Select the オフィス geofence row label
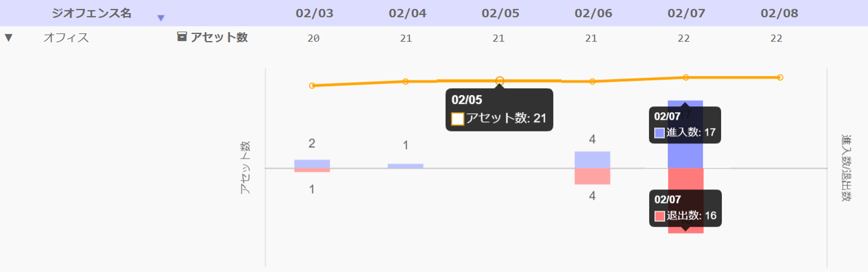The width and height of the screenshot is (868, 272). coord(66,38)
